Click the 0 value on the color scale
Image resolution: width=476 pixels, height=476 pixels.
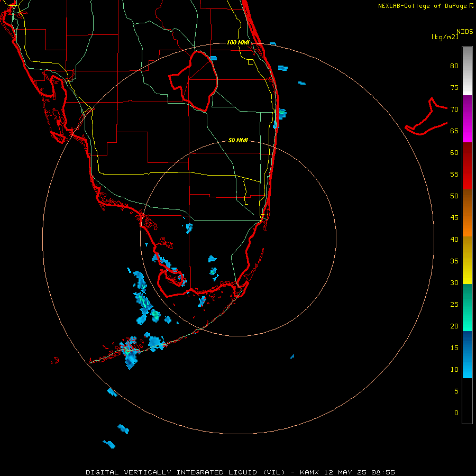click(456, 413)
